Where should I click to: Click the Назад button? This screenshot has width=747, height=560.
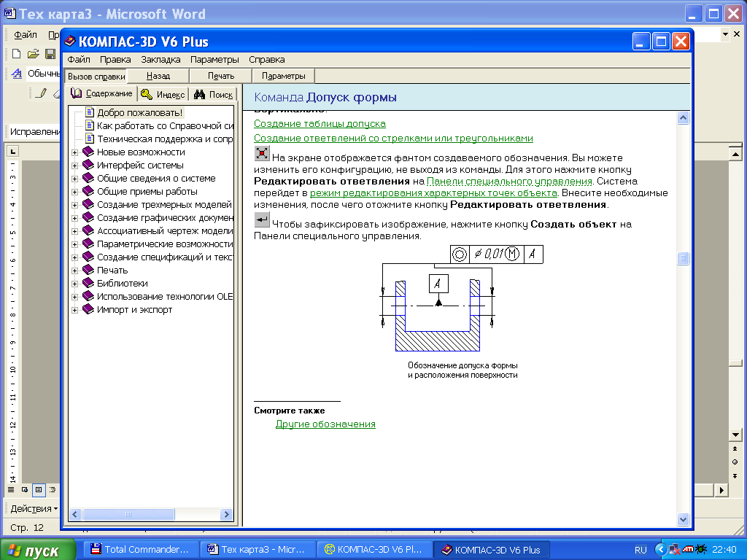tap(158, 76)
